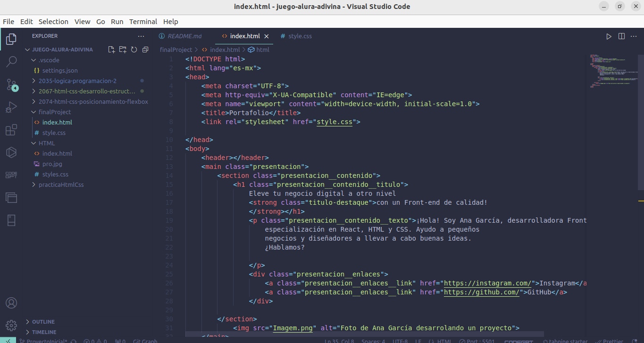Open Source Control view with 4 changes

11,85
